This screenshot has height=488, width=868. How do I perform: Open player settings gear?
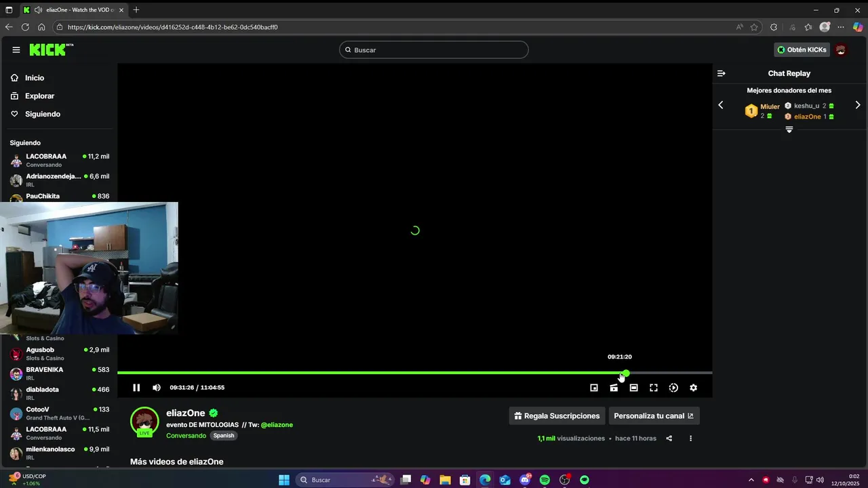[x=693, y=388]
